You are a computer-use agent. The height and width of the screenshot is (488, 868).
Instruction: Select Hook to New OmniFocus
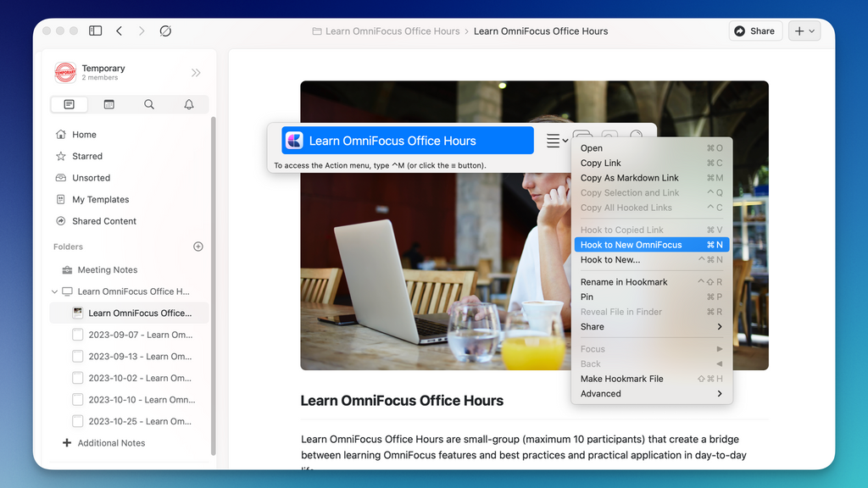652,245
